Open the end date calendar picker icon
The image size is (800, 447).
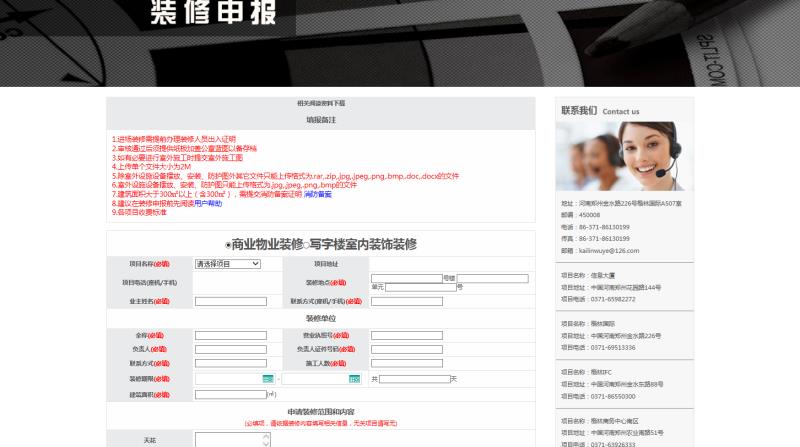click(x=354, y=379)
